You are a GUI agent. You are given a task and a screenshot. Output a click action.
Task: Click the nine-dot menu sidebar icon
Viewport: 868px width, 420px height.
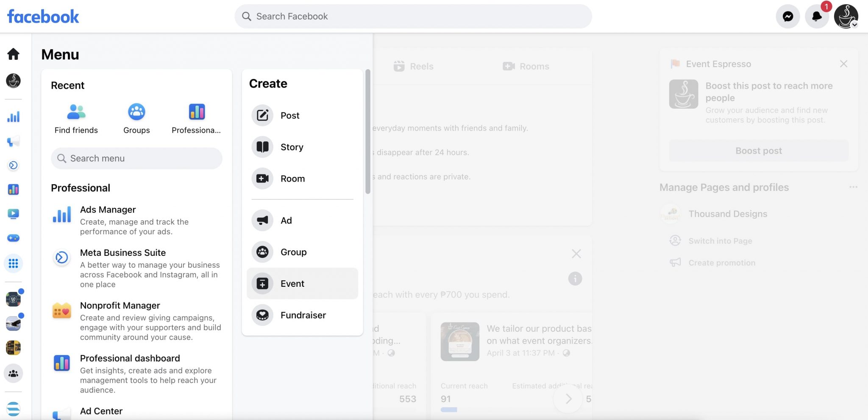pos(13,263)
